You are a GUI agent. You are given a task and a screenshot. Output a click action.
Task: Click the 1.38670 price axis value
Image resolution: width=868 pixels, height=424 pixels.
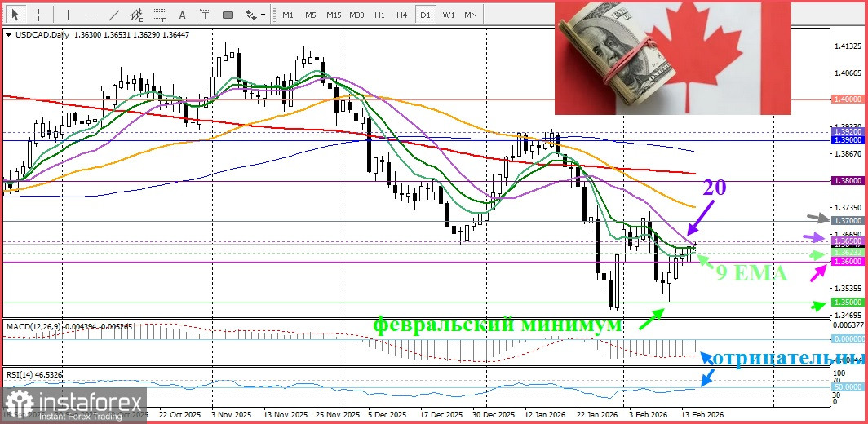pos(847,152)
